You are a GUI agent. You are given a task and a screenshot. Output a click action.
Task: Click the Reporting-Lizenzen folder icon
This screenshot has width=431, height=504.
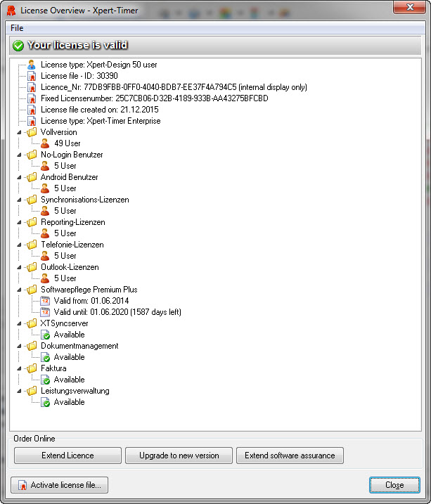click(32, 222)
